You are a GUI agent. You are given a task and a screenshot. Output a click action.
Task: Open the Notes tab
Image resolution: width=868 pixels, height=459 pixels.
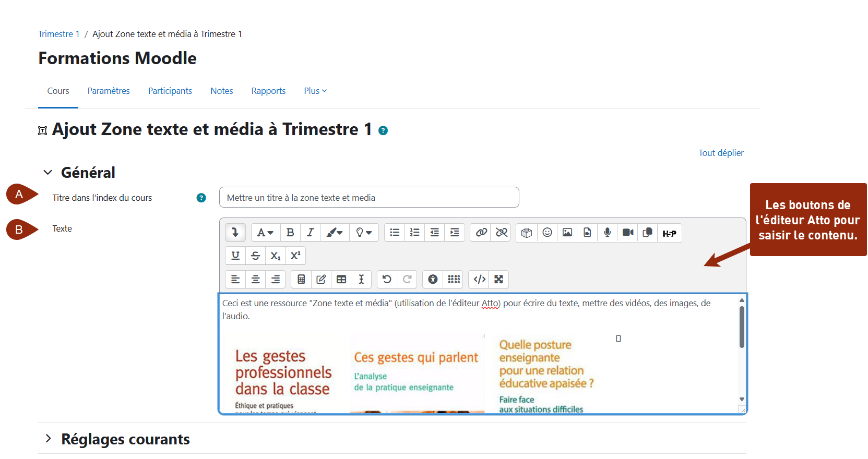click(x=222, y=91)
